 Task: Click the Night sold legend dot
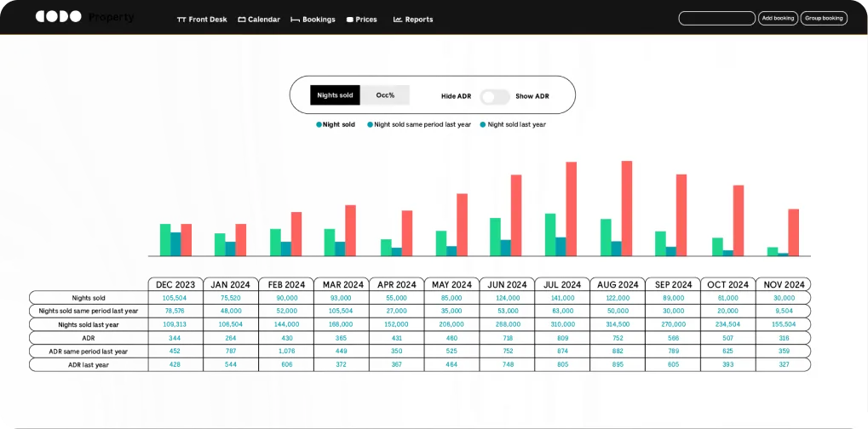tap(319, 124)
